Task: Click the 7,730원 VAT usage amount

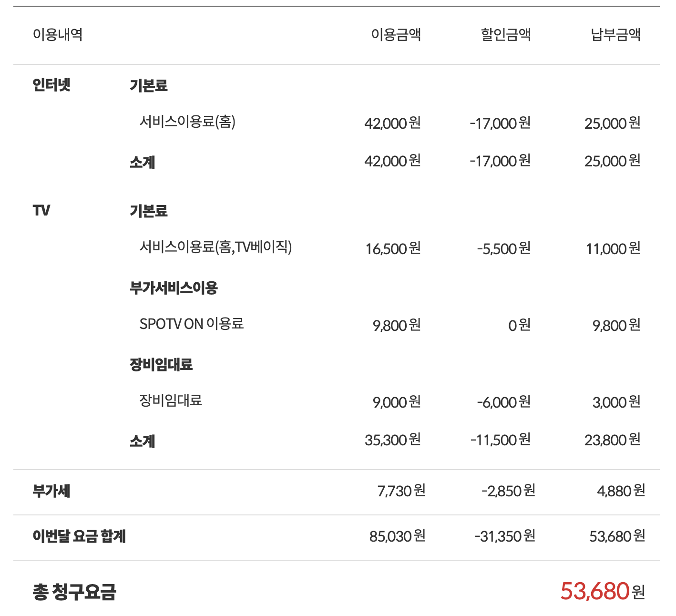Action: [401, 491]
